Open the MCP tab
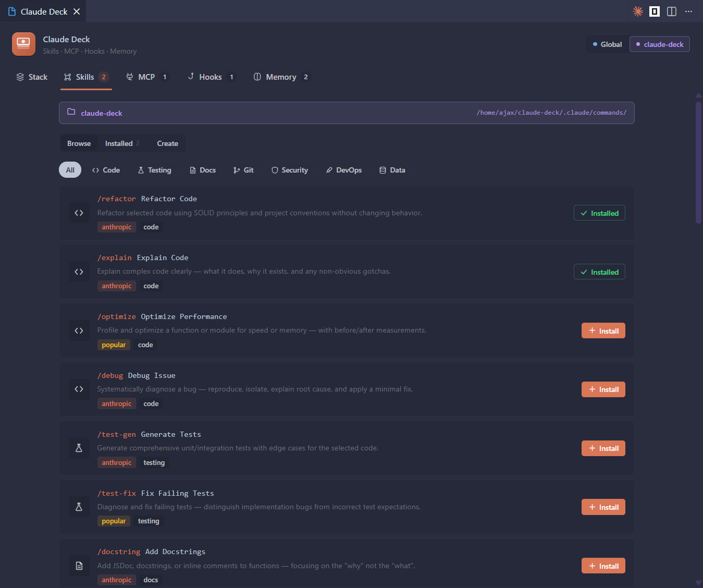 [x=147, y=77]
